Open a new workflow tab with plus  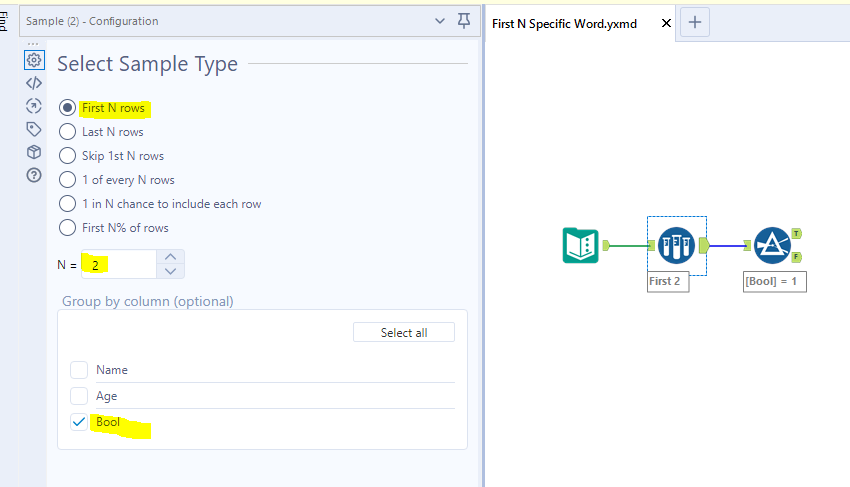click(696, 22)
